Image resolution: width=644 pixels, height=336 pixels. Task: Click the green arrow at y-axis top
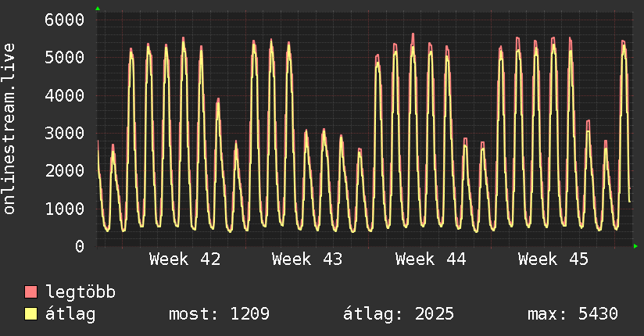click(x=98, y=9)
